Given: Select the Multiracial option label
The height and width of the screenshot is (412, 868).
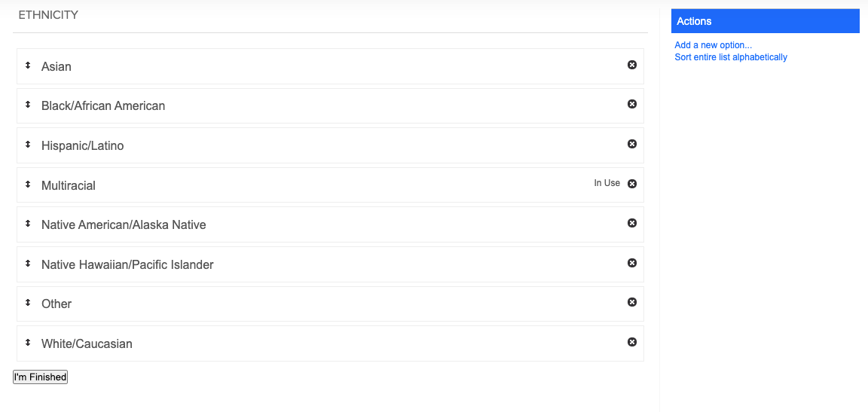Looking at the screenshot, I should pos(68,186).
